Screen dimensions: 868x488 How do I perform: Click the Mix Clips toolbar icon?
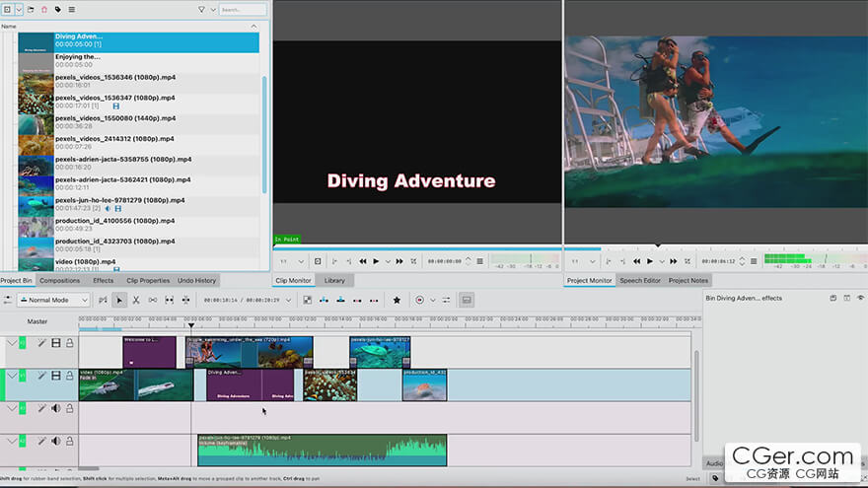pyautogui.click(x=307, y=300)
